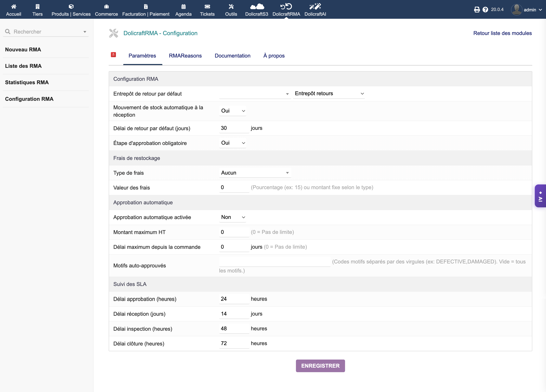The height and width of the screenshot is (392, 546).
Task: Open the purple AI side panel handle
Action: pos(540,196)
